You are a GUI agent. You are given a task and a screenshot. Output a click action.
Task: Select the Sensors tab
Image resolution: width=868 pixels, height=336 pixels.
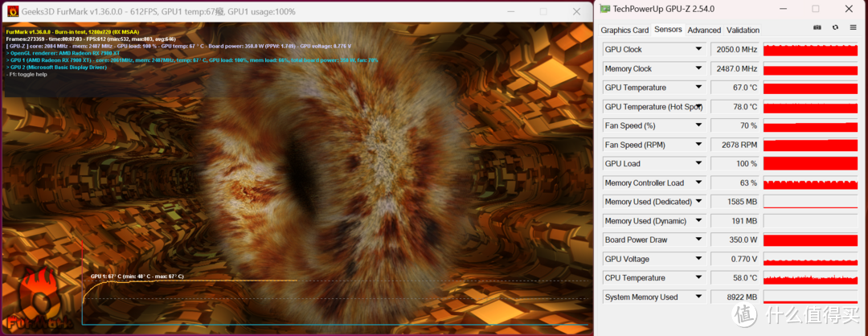click(x=668, y=29)
